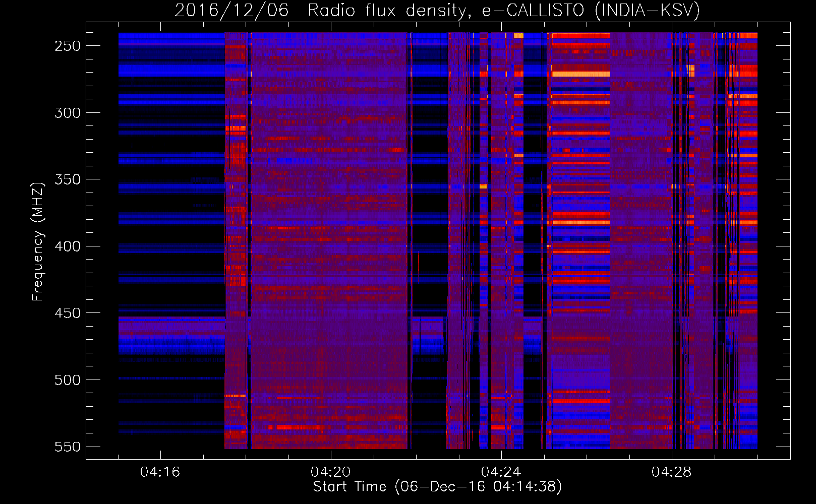The image size is (816, 504).
Task: Click the 04:16 time tick label
Action: [160, 472]
